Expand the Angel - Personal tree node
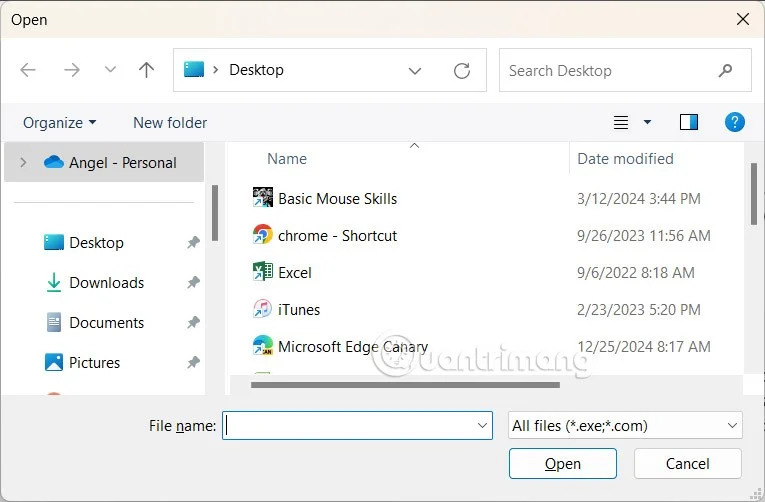765x502 pixels. (x=23, y=162)
